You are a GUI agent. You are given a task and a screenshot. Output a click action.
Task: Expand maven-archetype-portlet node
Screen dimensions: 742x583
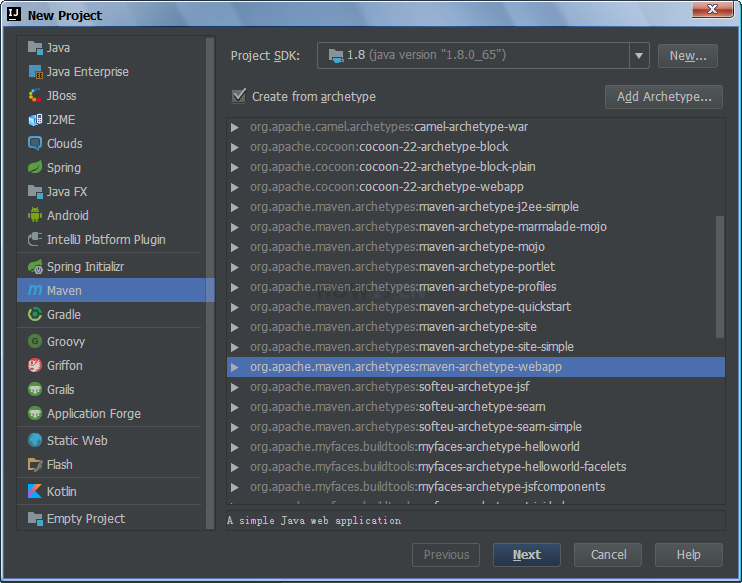[x=234, y=267]
